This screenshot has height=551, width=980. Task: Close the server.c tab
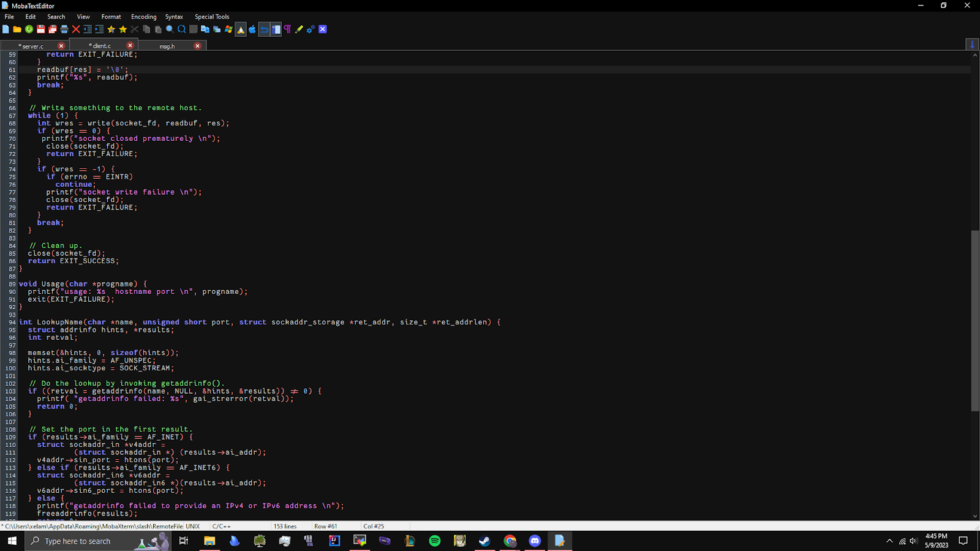[x=61, y=45]
